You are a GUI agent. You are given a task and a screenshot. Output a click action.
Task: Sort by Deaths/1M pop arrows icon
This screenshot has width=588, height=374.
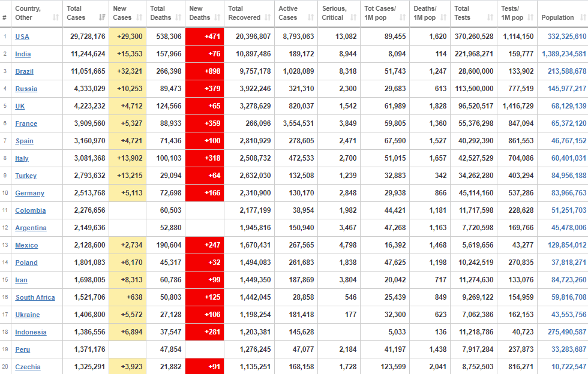pos(443,17)
